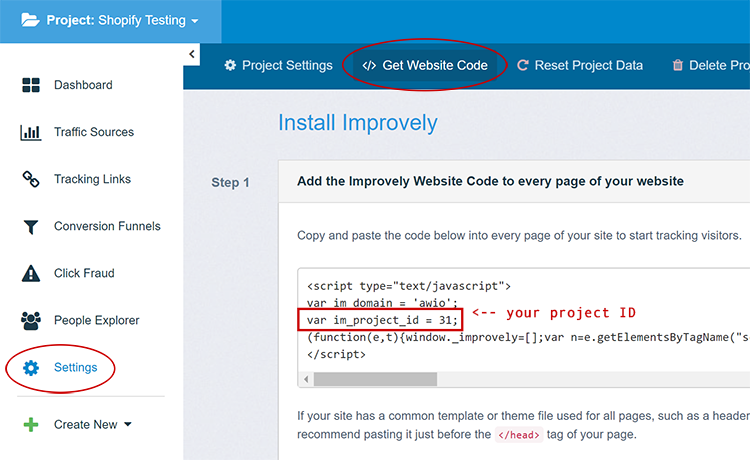Switch to the Get Website Code tab
Image resolution: width=750 pixels, height=460 pixels.
tap(425, 66)
